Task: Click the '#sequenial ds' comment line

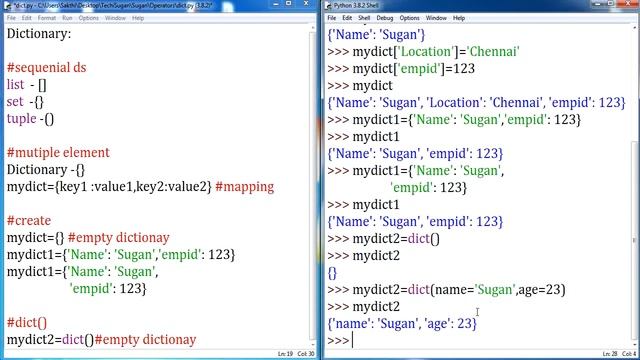Action: pos(47,68)
